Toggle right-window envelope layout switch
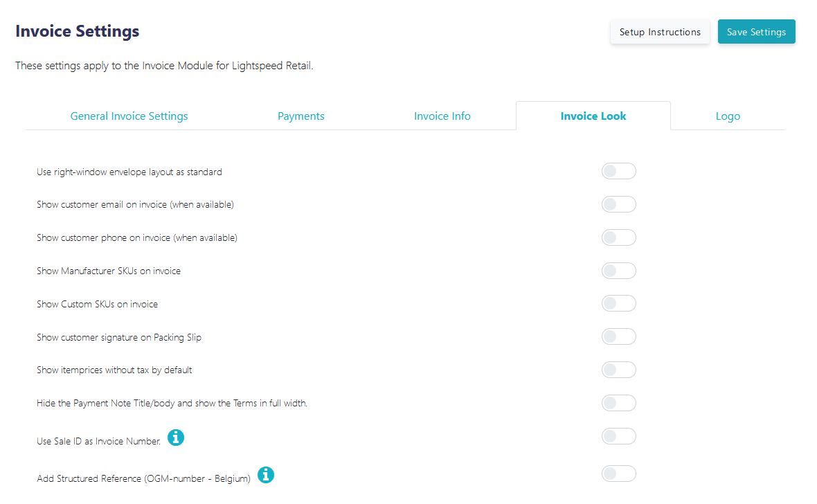 point(618,171)
